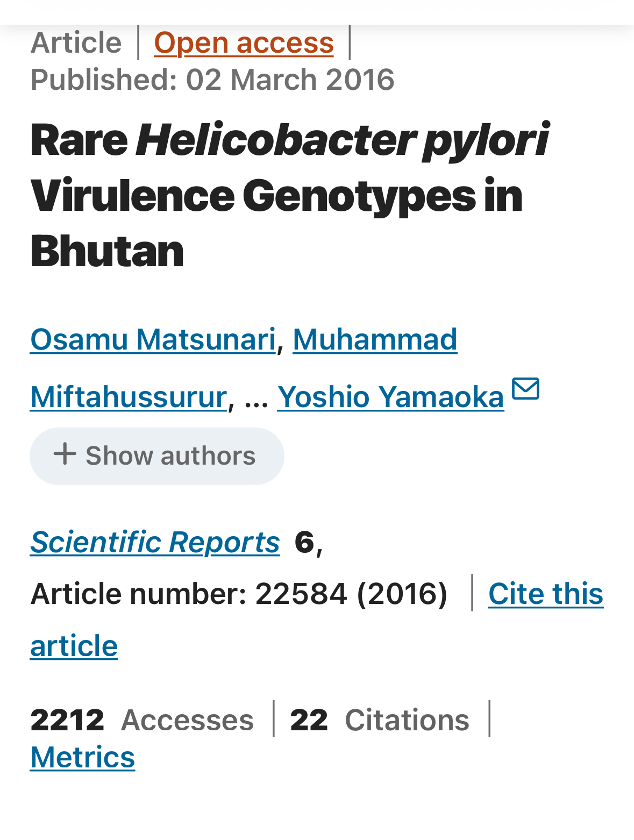Open Muhammad Miftahussurur's author link
This screenshot has height=840, width=634.
[244, 368]
